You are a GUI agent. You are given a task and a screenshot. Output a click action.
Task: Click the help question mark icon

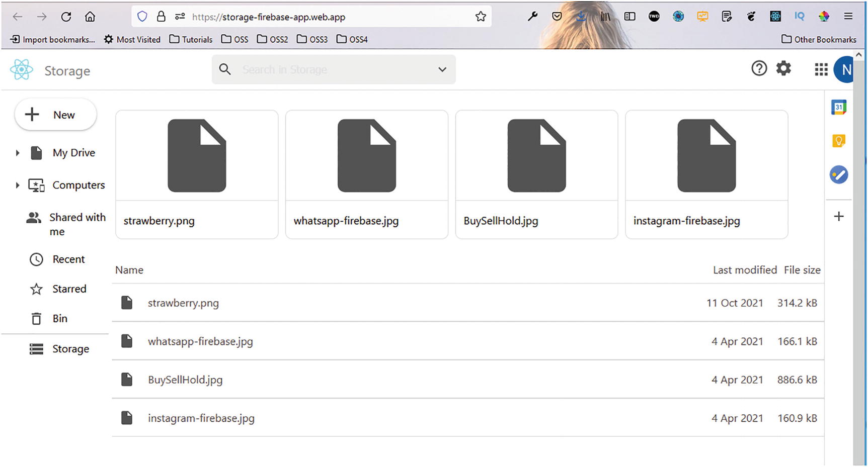(759, 68)
